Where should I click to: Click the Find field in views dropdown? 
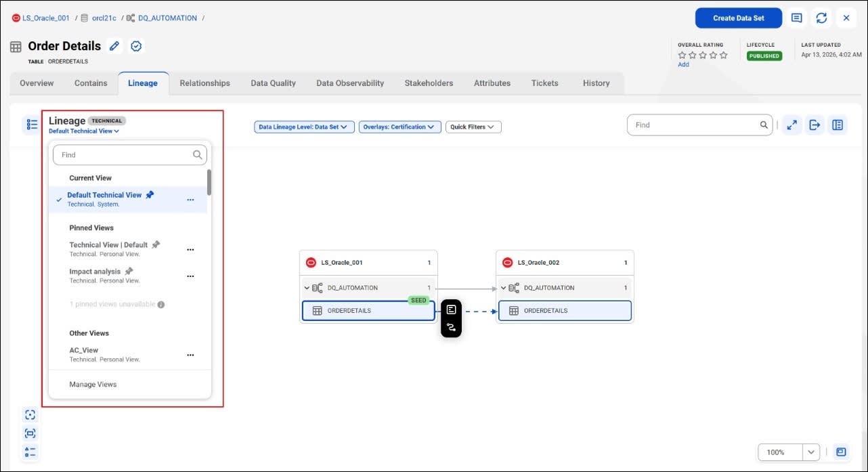(x=130, y=154)
